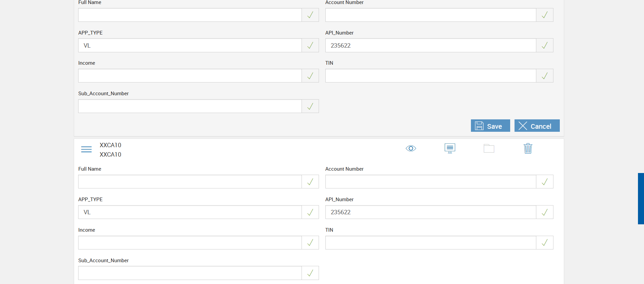This screenshot has height=284, width=644.
Task: Click APP_TYPE checkmark in the XXCA10 form
Action: pyautogui.click(x=310, y=212)
